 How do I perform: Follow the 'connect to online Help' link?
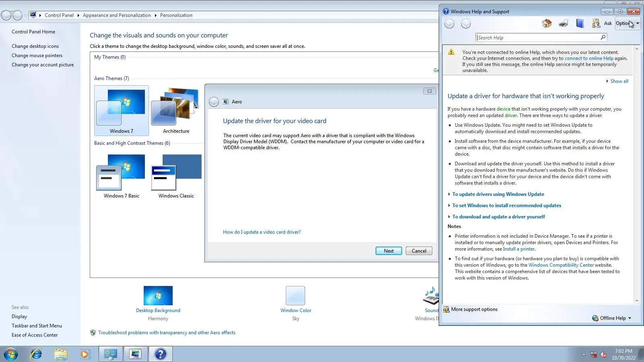pos(589,58)
